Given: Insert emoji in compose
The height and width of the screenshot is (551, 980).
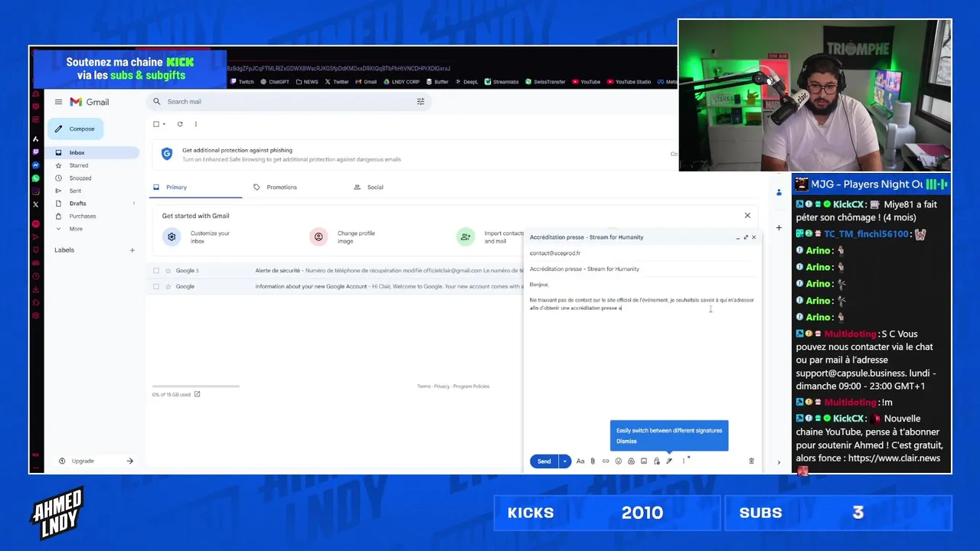Looking at the screenshot, I should click(619, 461).
